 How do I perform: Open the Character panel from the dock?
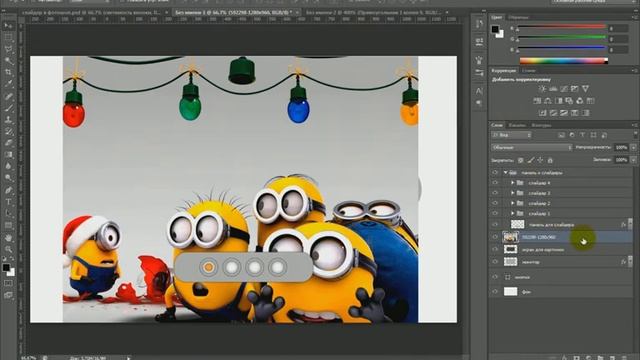[479, 91]
